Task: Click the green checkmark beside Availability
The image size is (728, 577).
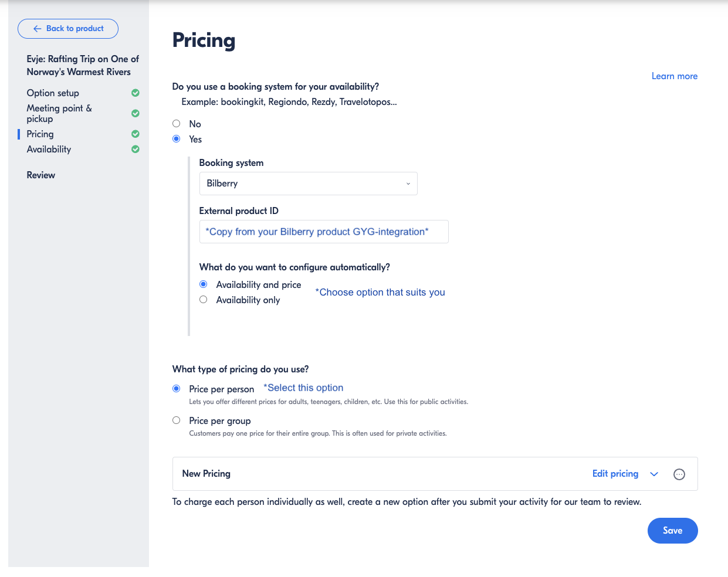Action: tap(136, 149)
